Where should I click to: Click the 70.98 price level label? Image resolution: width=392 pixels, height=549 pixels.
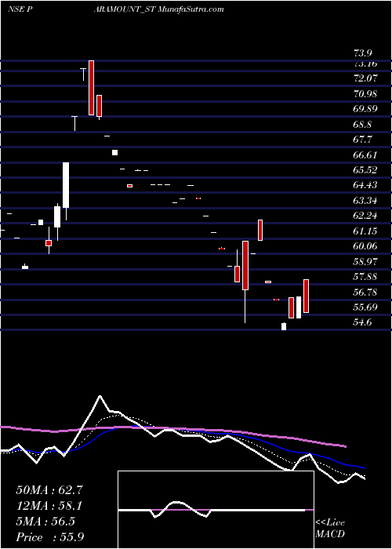366,93
